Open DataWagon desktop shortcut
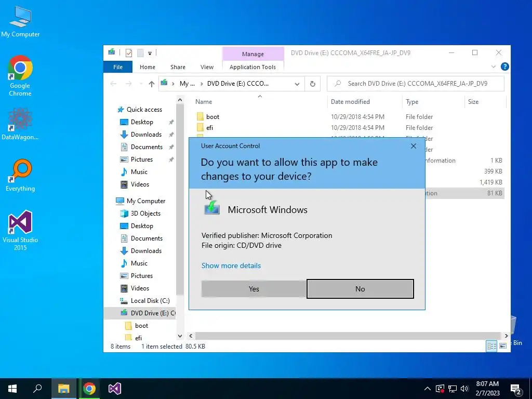Image resolution: width=532 pixels, height=399 pixels. [20, 124]
